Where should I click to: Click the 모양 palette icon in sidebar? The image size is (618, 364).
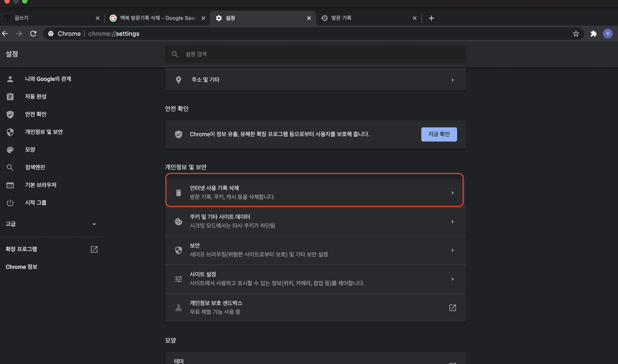(x=10, y=150)
